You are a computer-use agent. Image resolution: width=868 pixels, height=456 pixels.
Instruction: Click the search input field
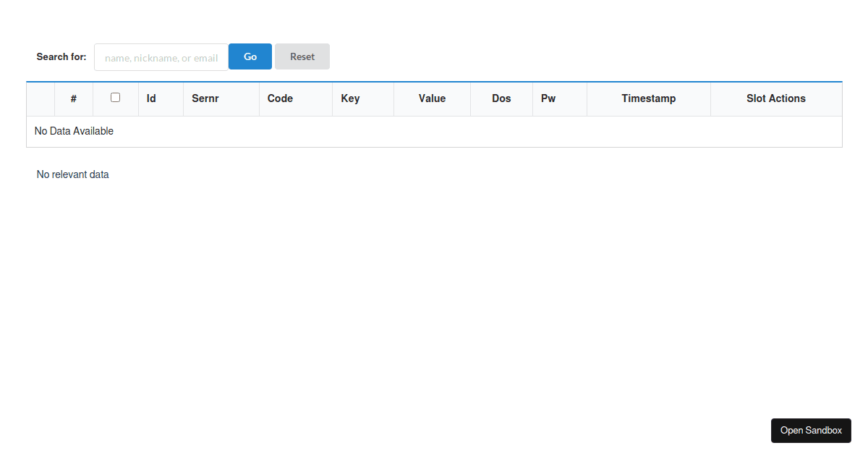point(161,56)
